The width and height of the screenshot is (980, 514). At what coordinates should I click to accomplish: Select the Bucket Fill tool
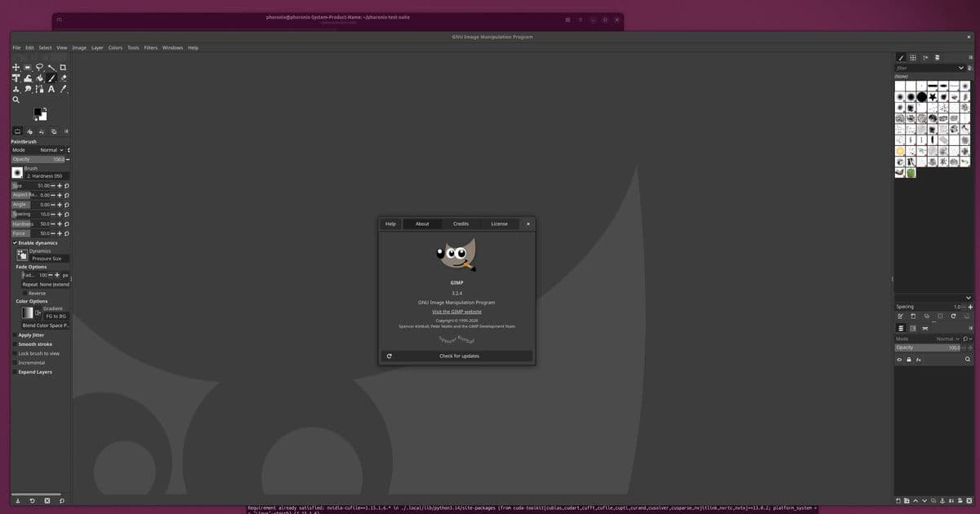pos(28,78)
